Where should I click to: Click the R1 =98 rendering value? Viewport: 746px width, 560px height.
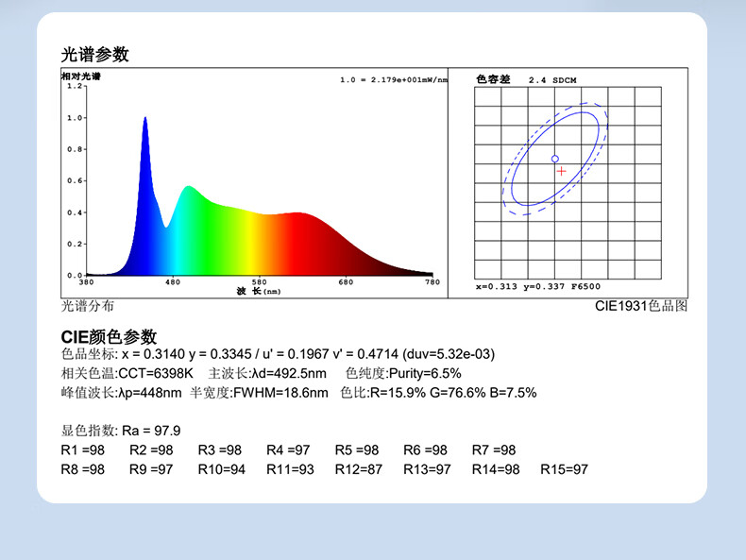pos(83,450)
